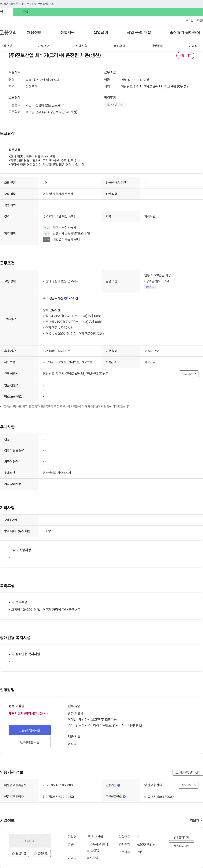203x868 pixels.
Task: Click the star icon on 관심기업
Action: coord(13,853)
